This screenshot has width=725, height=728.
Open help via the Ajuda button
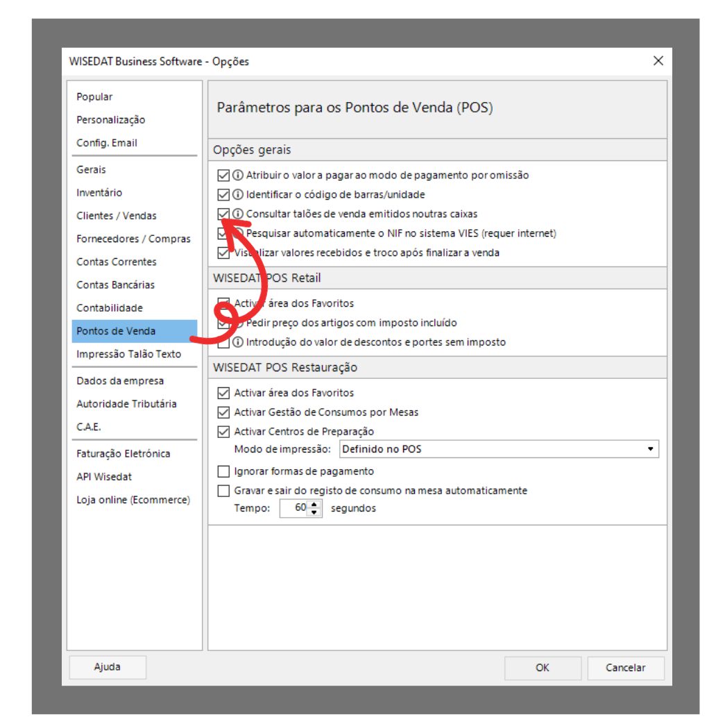pyautogui.click(x=108, y=667)
